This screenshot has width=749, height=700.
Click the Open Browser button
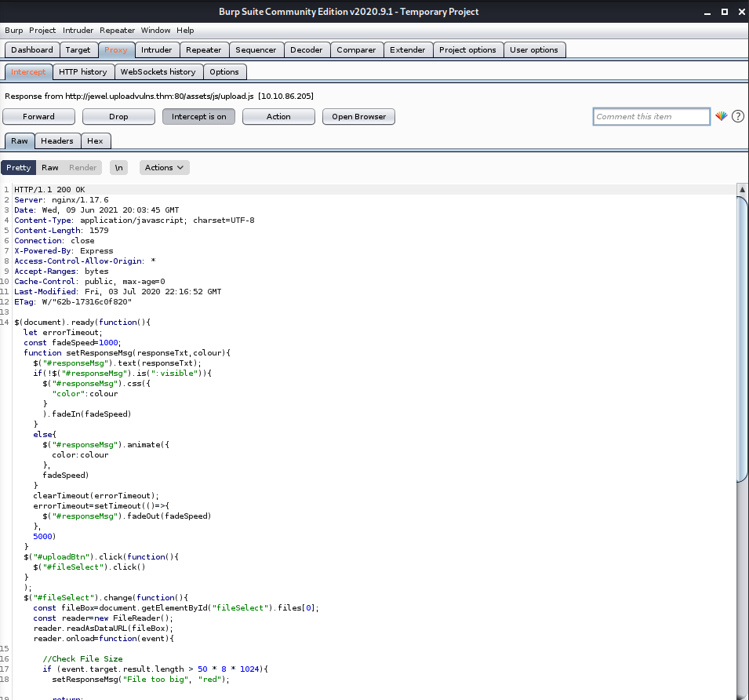pyautogui.click(x=358, y=117)
